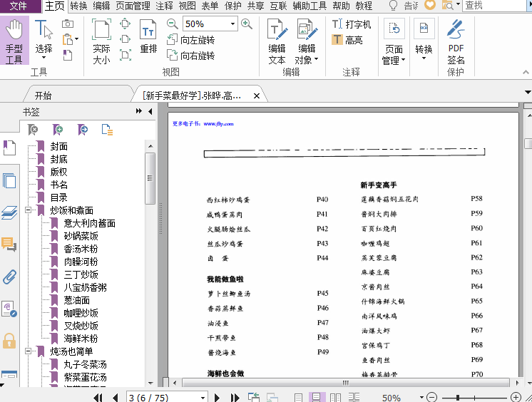The height and width of the screenshot is (402, 532).
Task: Delete the selected bookmark icon
Action: pos(34,130)
